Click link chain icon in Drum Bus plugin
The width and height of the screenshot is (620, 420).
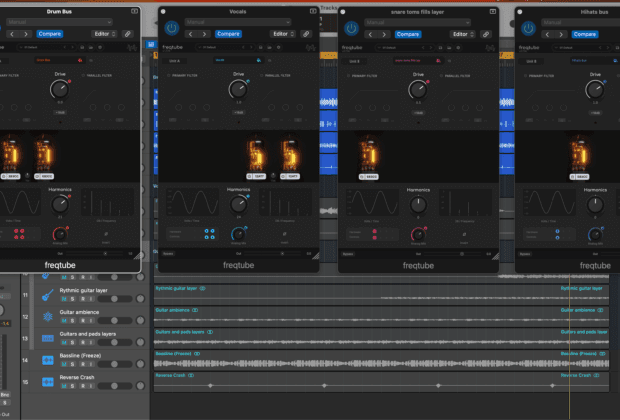click(128, 33)
